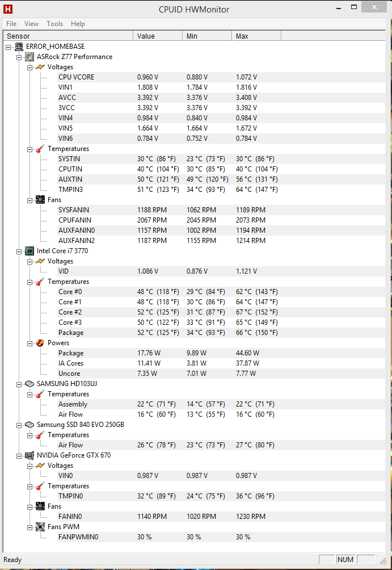Open the Tools menu
This screenshot has height=570, width=392.
click(x=54, y=24)
